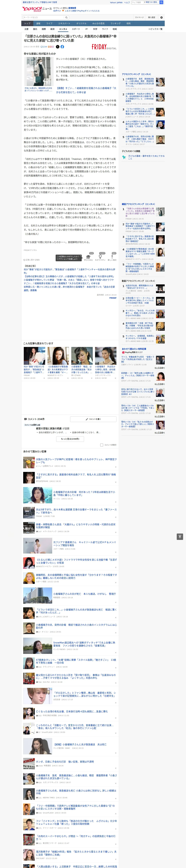Viewport: 186px width, 868px height.
Task: Toggle the コメント非表示 checkbox
Action: click(x=102, y=445)
